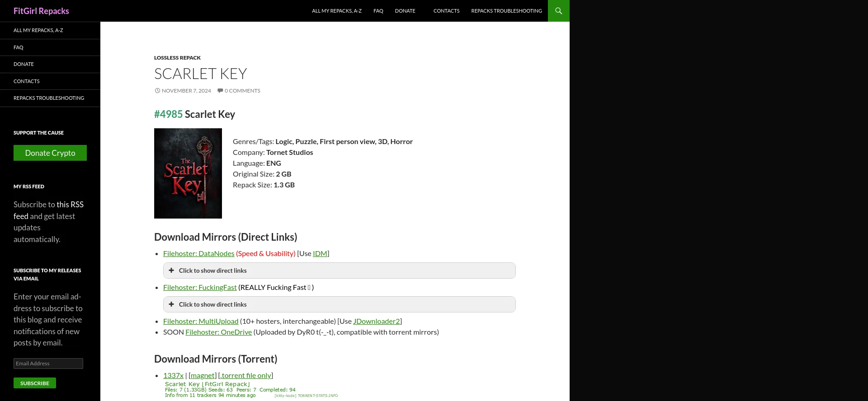Image resolution: width=868 pixels, height=401 pixels.
Task: Click the #4985 repack number link
Action: (x=168, y=114)
